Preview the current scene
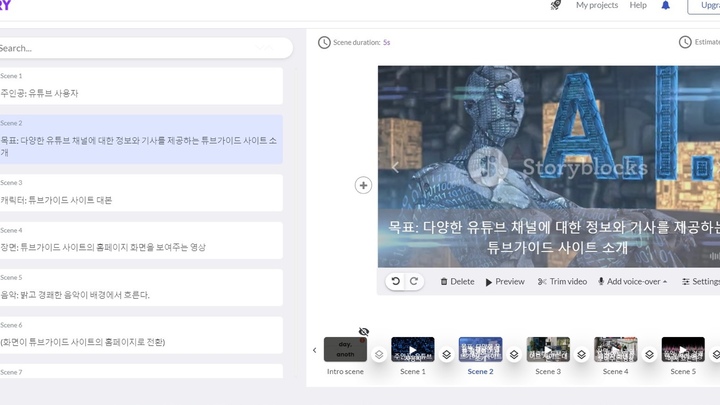Image resolution: width=720 pixels, height=405 pixels. point(505,281)
